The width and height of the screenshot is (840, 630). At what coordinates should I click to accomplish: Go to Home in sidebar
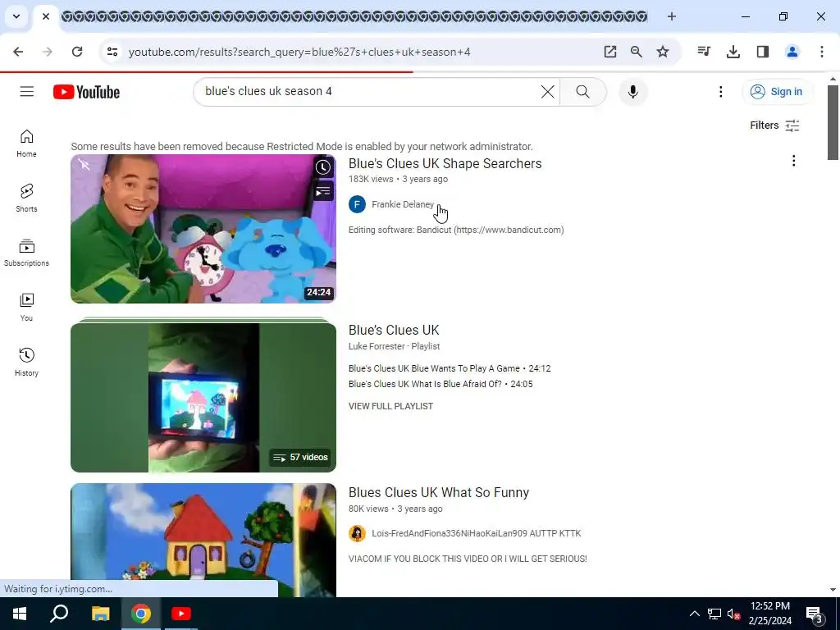[26, 144]
